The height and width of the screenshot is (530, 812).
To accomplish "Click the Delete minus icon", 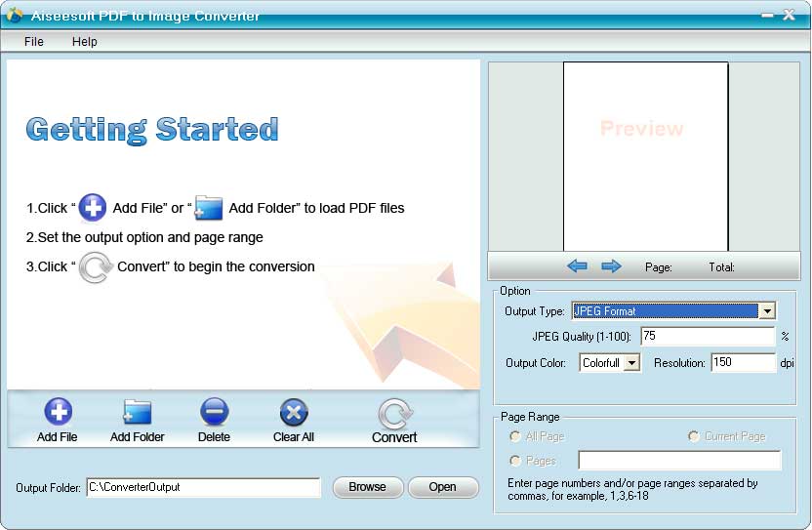I will pyautogui.click(x=214, y=411).
